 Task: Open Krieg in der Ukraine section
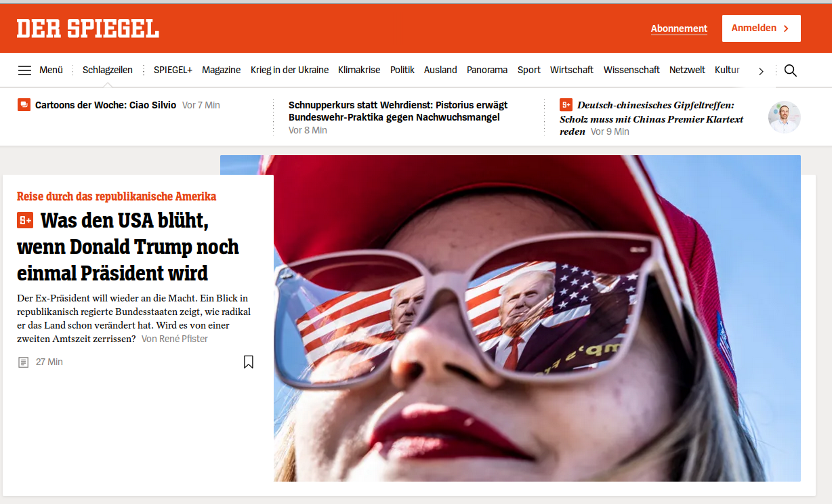[289, 70]
